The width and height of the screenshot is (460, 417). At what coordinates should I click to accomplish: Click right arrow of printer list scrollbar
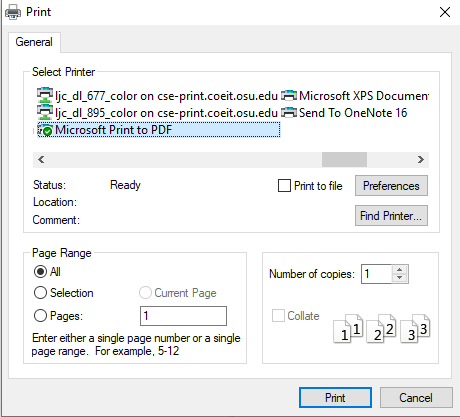[421, 160]
